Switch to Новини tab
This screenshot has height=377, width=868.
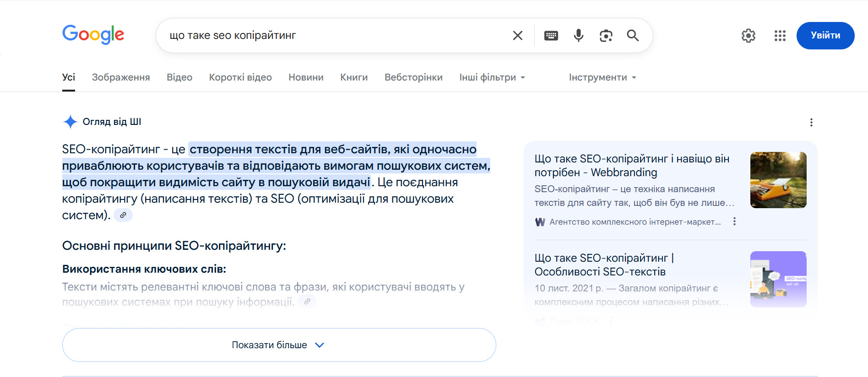[x=306, y=77]
